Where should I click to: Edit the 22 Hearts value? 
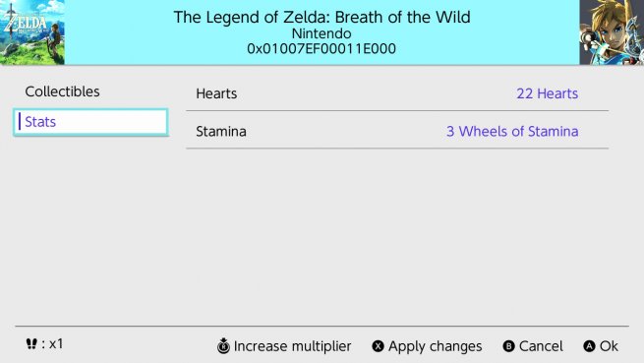click(x=547, y=93)
